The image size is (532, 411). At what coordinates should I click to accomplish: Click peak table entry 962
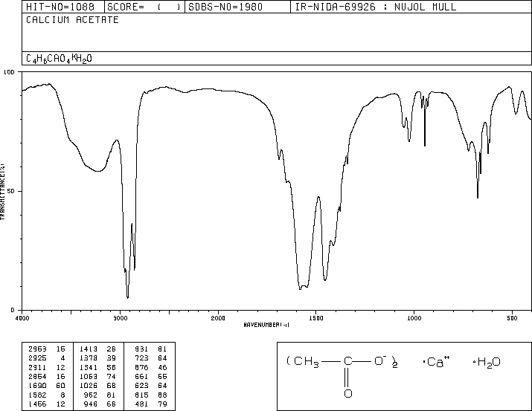91,395
